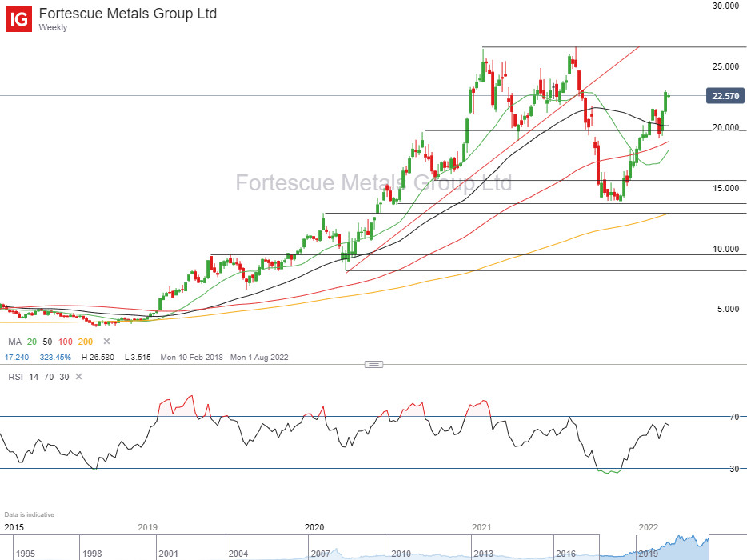Viewport: 747px width, 560px height.
Task: Click the highlighted 2019 navigator range window
Action: (654, 547)
